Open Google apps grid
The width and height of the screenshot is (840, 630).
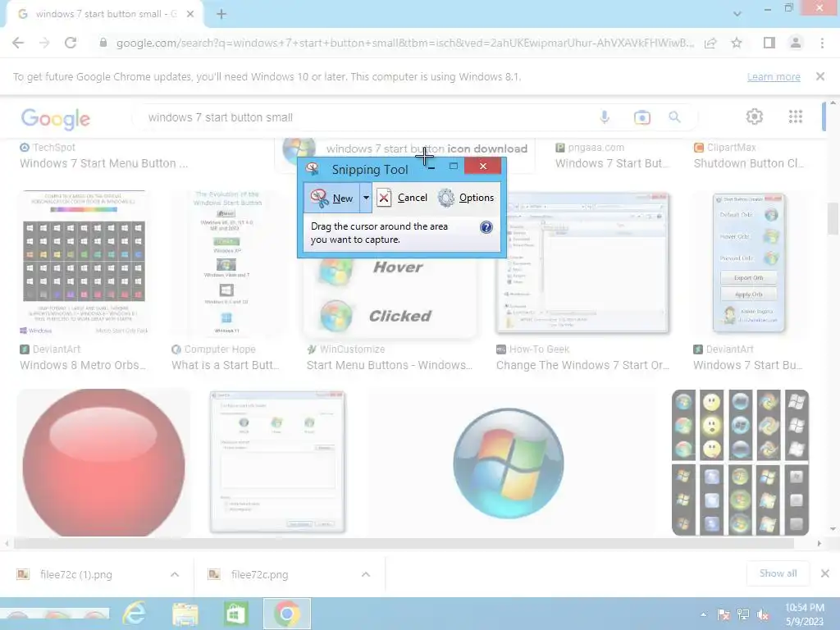[796, 116]
